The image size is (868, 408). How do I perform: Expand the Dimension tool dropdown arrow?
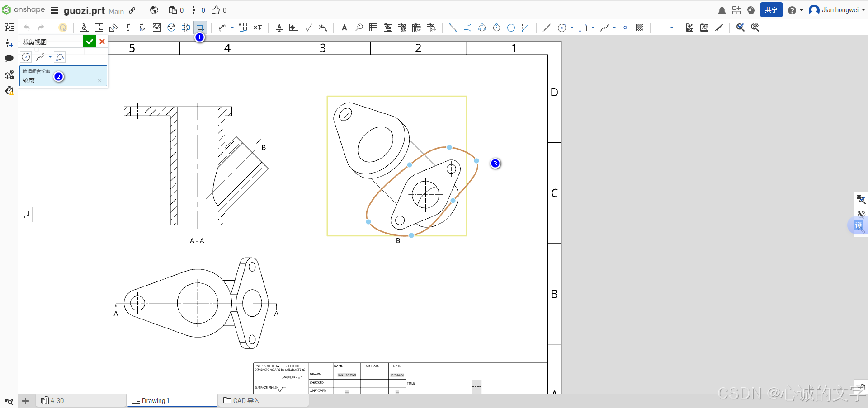pyautogui.click(x=232, y=28)
